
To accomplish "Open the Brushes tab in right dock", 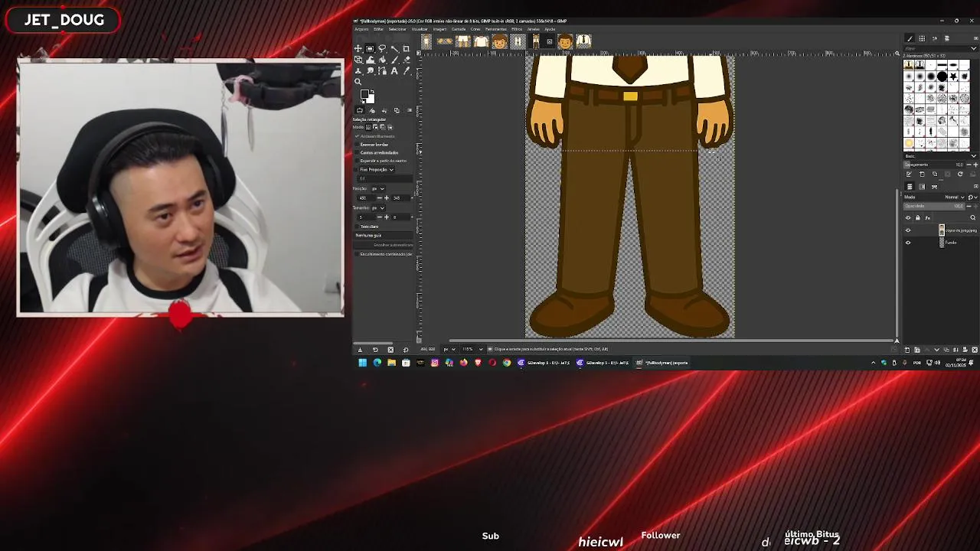I will coord(910,38).
